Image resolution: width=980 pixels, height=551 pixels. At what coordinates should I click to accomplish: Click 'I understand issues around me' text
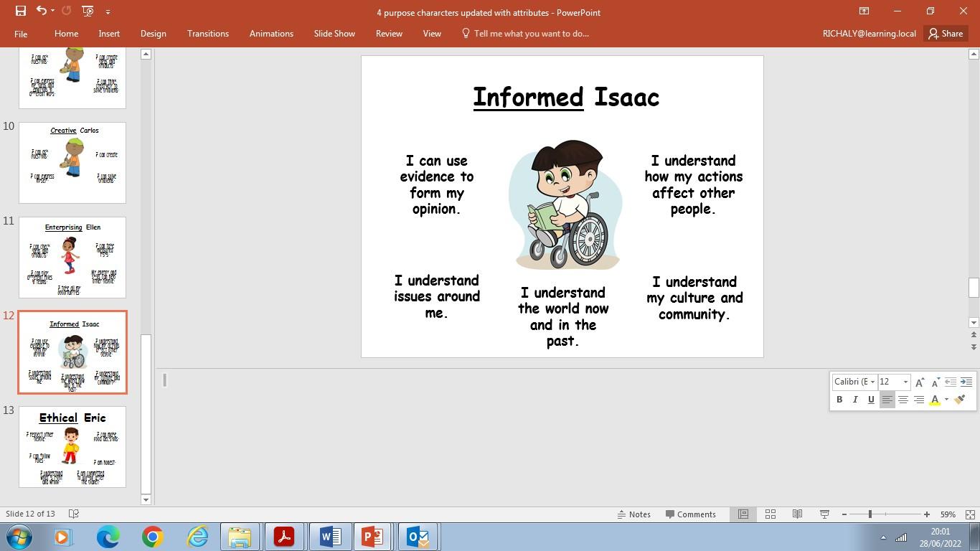436,296
